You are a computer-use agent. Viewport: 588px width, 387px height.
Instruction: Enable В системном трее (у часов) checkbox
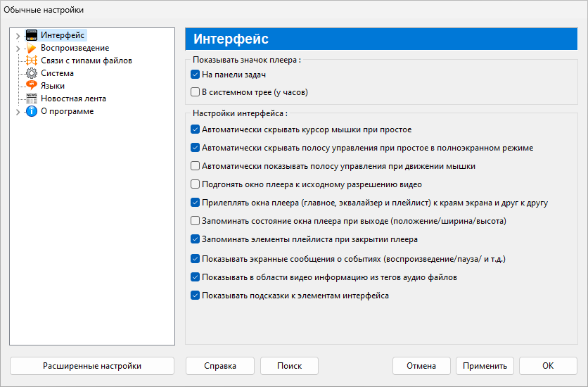pyautogui.click(x=196, y=91)
